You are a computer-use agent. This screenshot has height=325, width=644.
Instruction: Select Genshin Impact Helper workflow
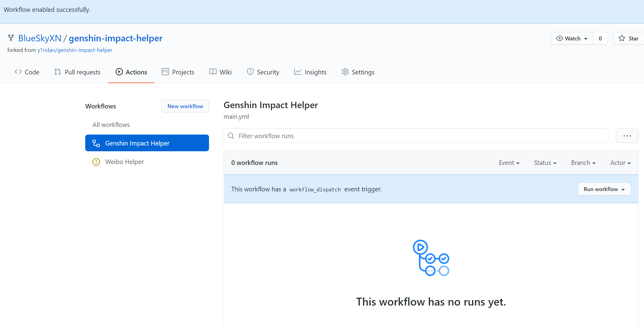(x=147, y=143)
